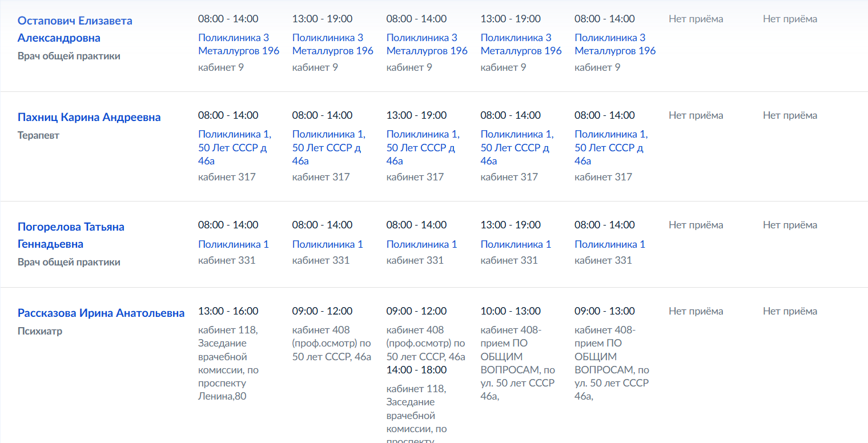Click Остапович's third-day Поликлиника 3 link

(x=427, y=44)
